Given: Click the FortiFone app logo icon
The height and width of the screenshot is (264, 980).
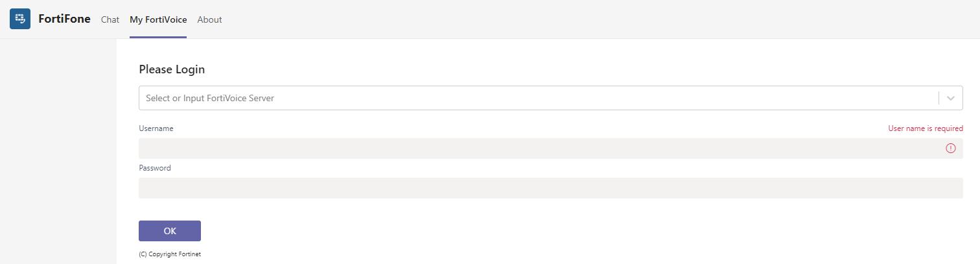Looking at the screenshot, I should [20, 19].
